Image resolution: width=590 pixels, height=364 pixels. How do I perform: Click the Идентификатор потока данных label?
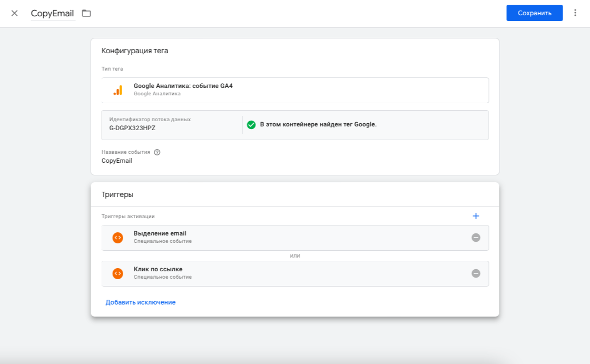150,120
